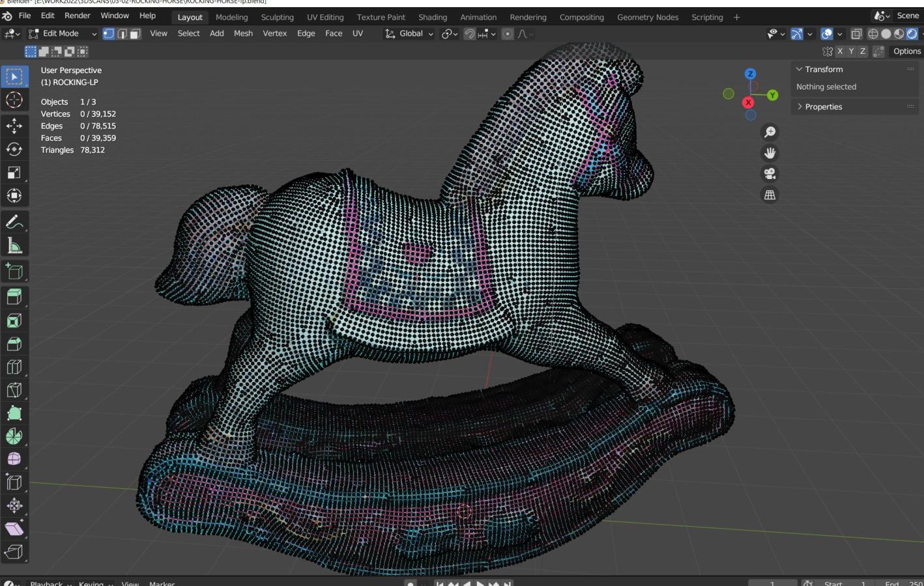Choose the Rotate tool
This screenshot has height=586, width=924.
(x=14, y=149)
